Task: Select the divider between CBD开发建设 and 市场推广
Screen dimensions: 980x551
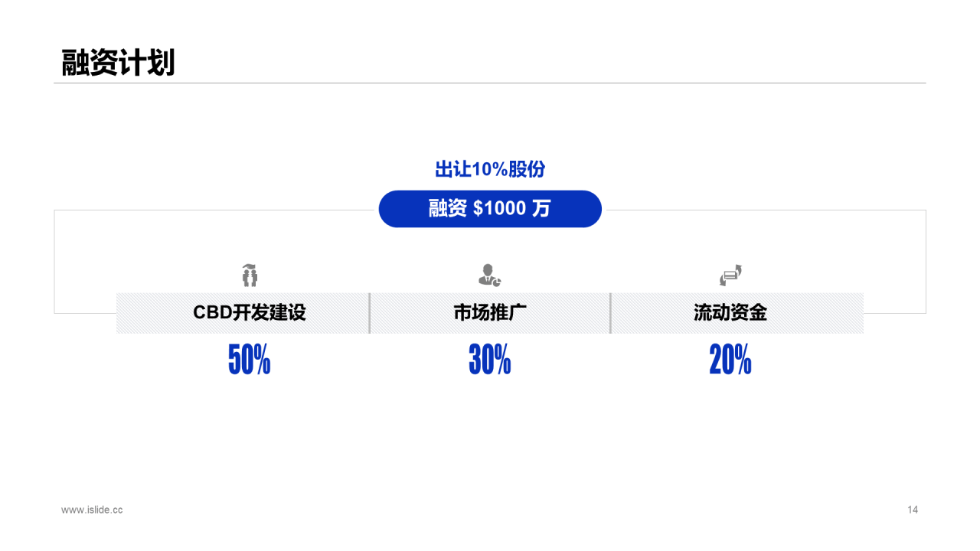Action: 370,313
